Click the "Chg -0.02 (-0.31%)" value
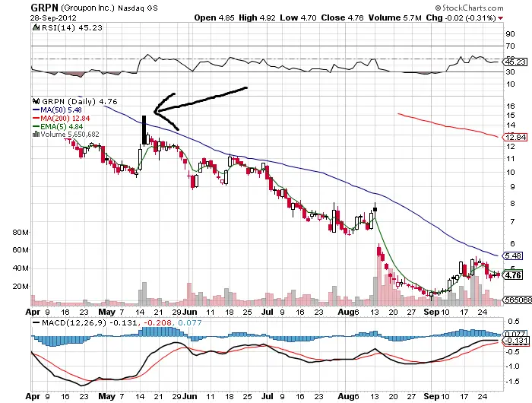 click(461, 17)
